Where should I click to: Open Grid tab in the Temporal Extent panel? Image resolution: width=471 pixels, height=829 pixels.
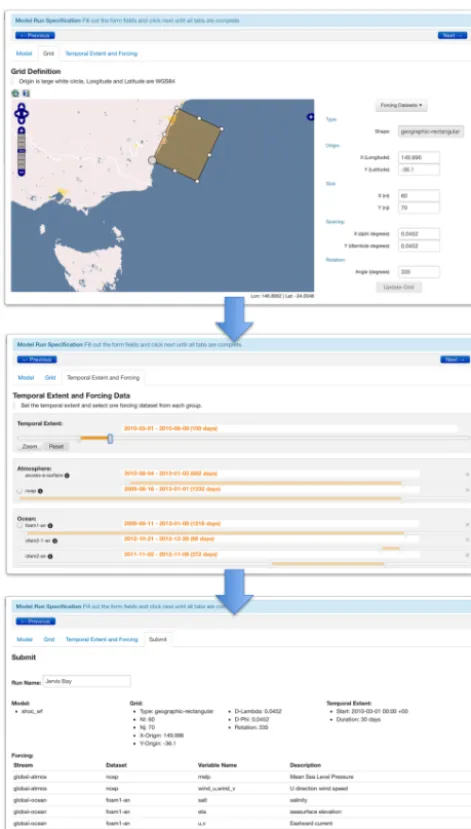[x=50, y=377]
